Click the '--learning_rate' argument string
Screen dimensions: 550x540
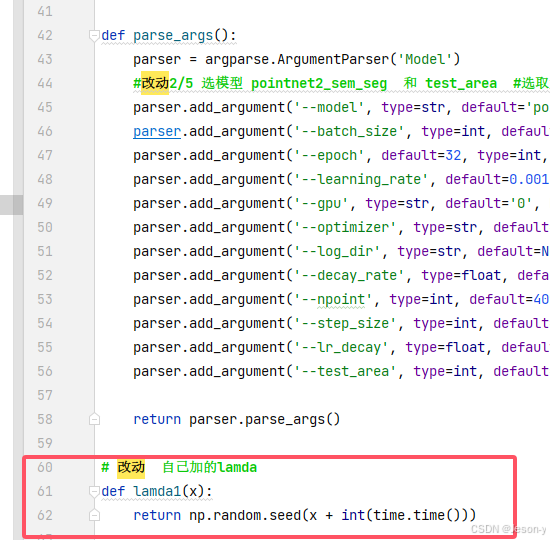point(361,180)
